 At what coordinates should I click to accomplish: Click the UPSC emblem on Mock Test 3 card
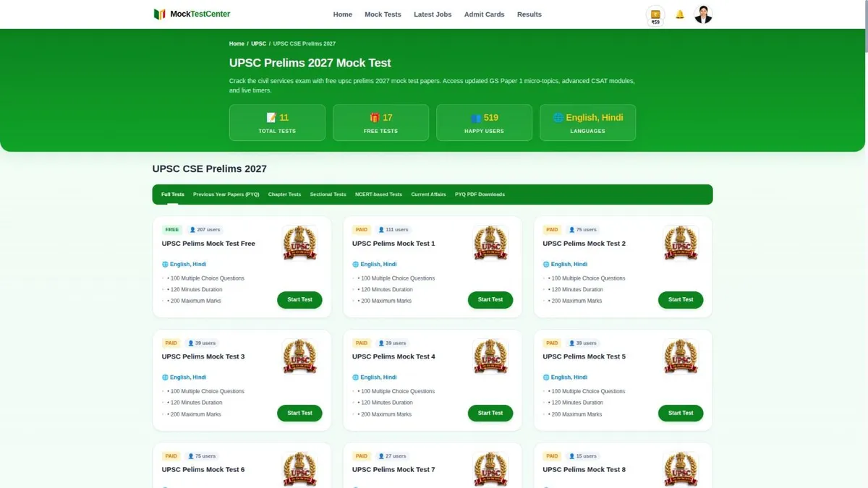299,356
